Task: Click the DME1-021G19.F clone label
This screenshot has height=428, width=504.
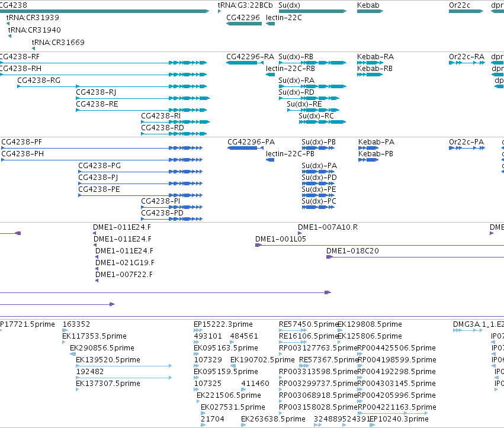Action: click(x=125, y=263)
